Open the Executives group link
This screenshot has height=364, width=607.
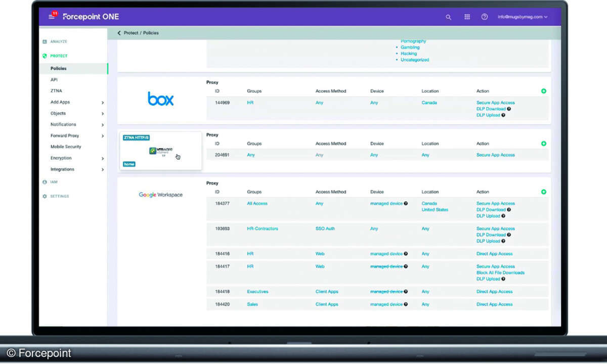(257, 292)
